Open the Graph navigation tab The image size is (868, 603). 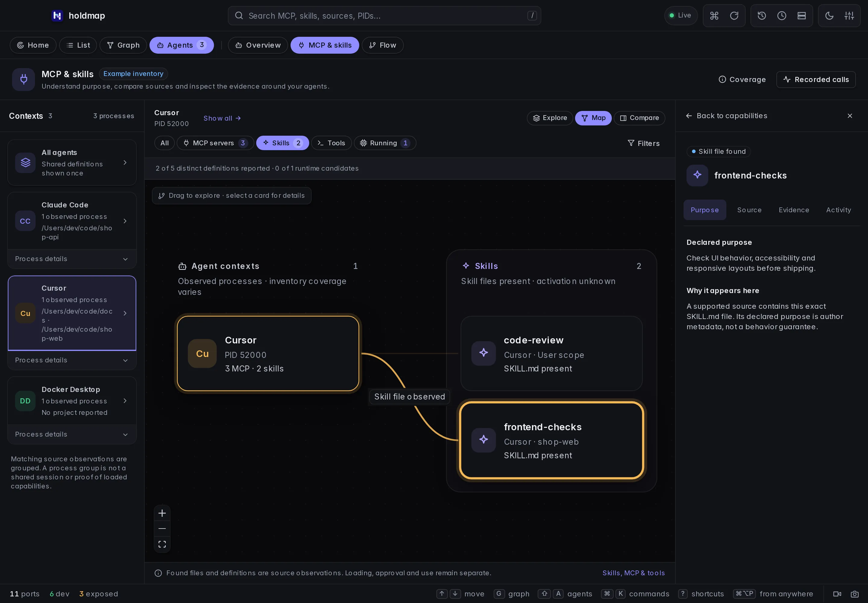click(x=123, y=45)
